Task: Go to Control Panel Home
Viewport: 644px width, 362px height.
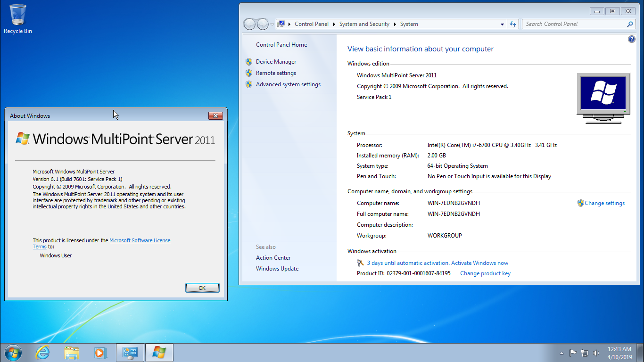Action: pos(281,45)
